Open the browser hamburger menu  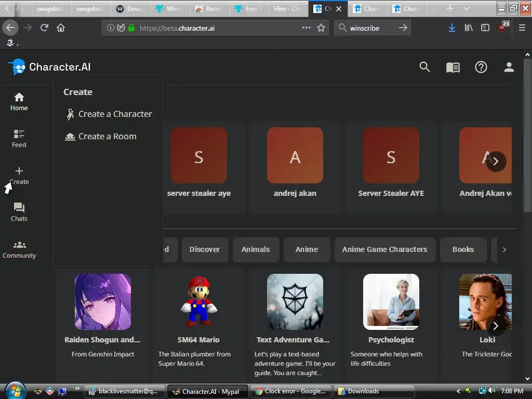pos(522,28)
